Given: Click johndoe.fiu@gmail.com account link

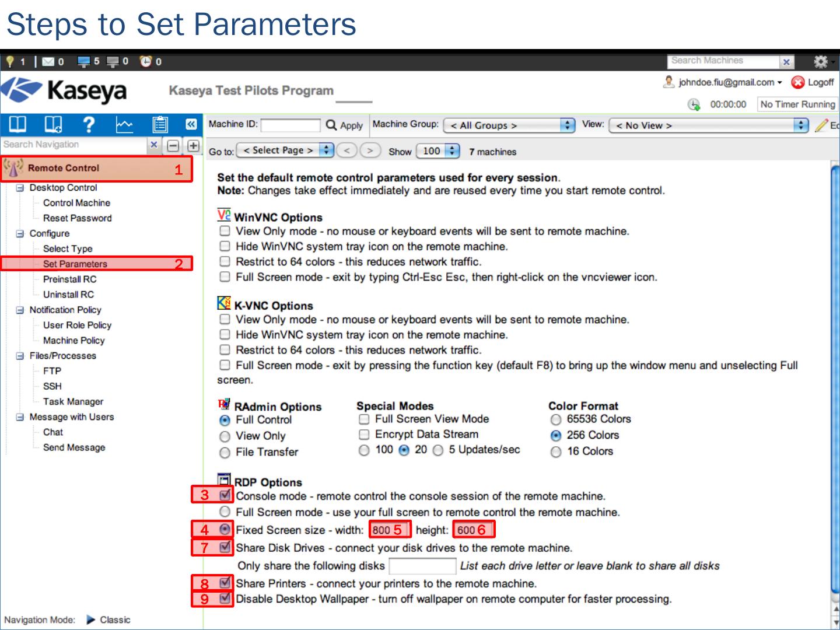Looking at the screenshot, I should (726, 83).
